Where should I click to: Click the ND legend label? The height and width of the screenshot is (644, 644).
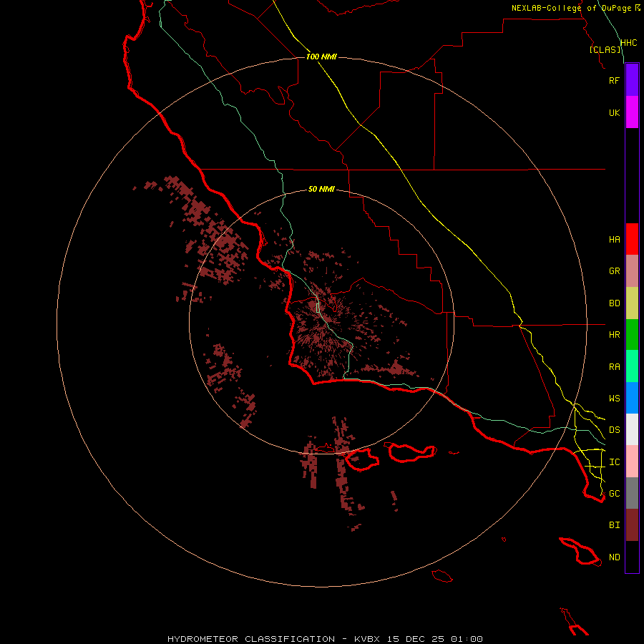point(615,557)
